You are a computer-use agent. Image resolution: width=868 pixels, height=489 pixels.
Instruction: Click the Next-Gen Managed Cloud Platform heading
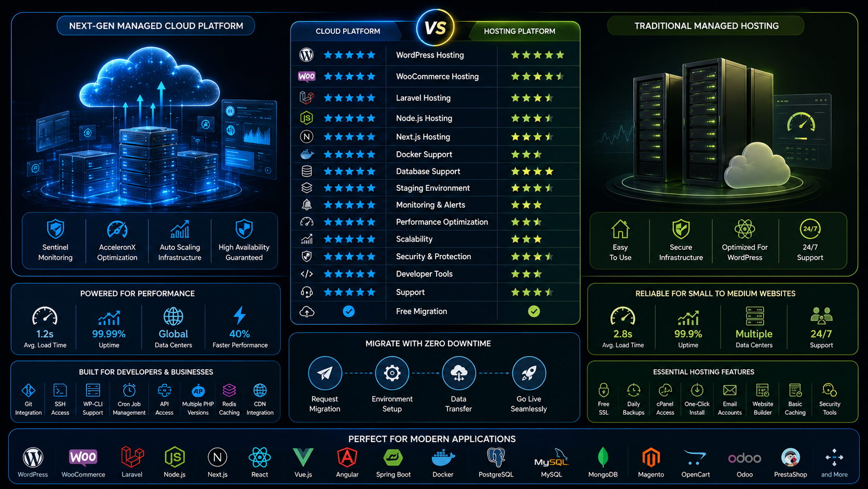[156, 25]
